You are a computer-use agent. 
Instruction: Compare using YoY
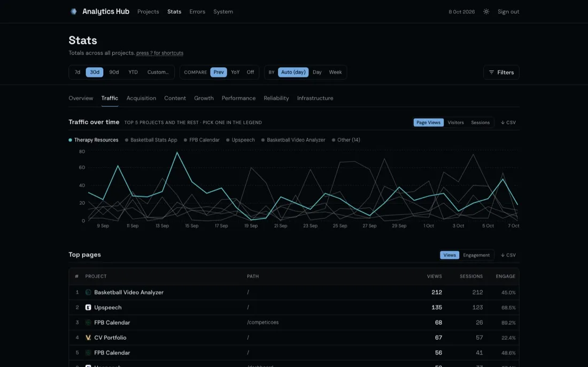coord(235,72)
